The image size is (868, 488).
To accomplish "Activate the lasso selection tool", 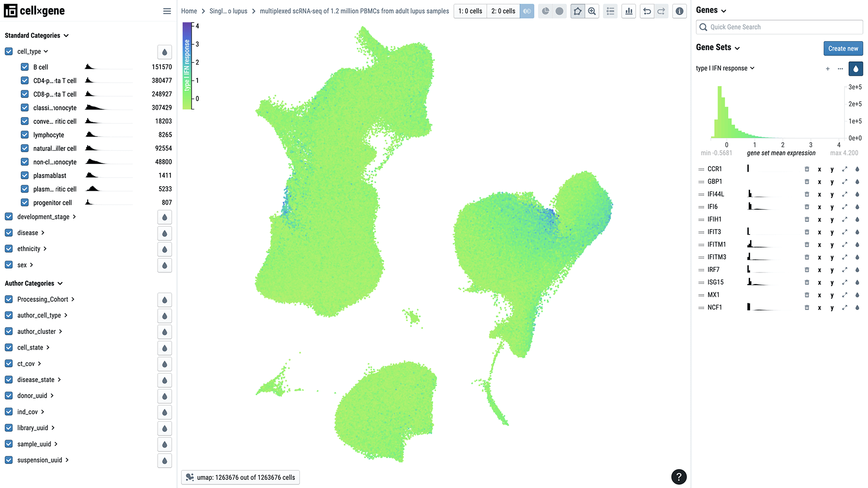I will coord(577,11).
